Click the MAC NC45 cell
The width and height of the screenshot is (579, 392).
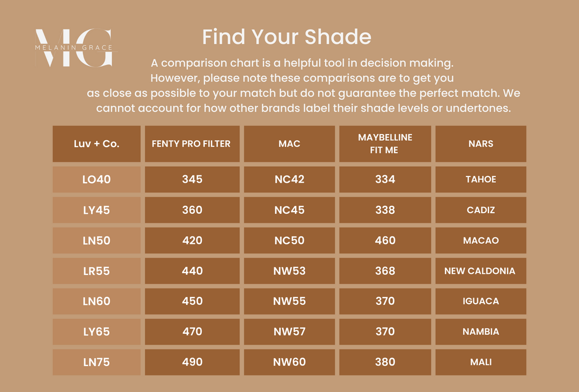(289, 210)
